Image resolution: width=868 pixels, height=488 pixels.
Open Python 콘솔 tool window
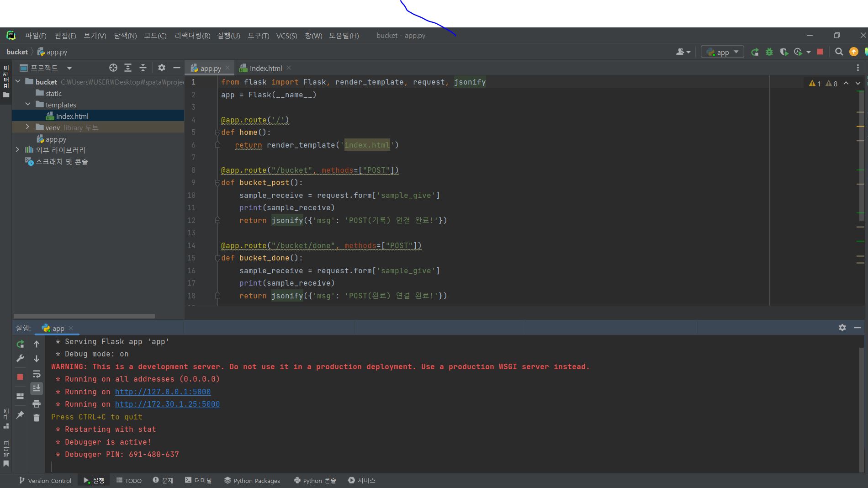(315, 481)
